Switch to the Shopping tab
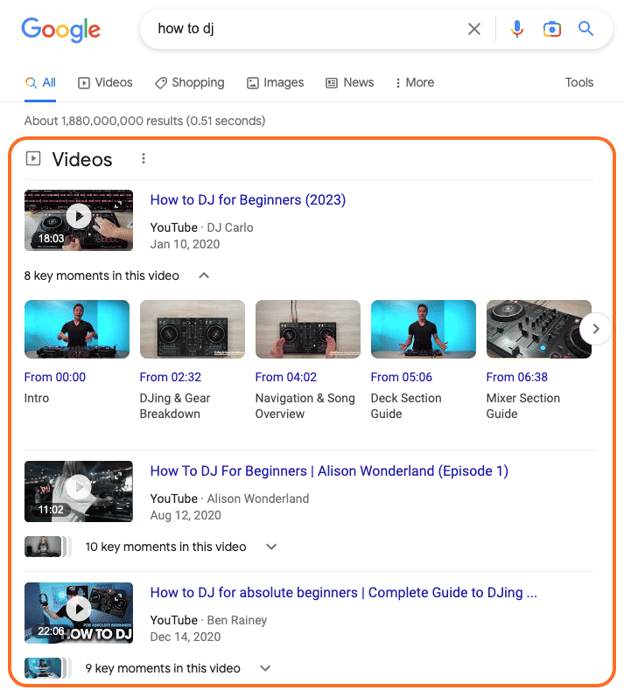Viewport: 624px width, 690px height. [x=190, y=83]
